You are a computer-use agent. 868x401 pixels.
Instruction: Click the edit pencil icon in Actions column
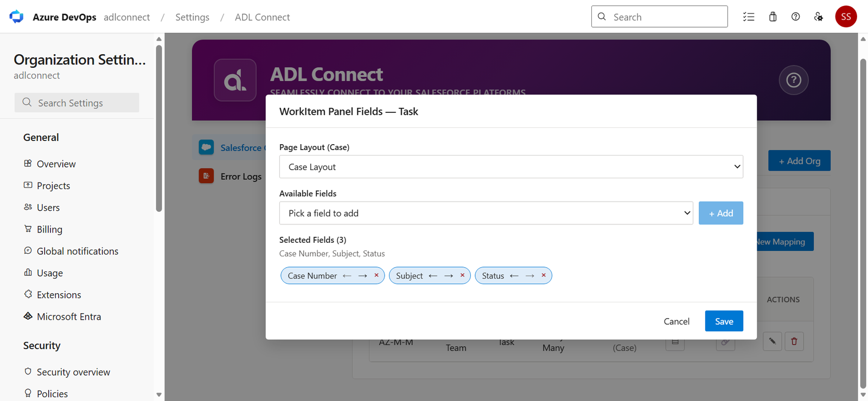[772, 341]
